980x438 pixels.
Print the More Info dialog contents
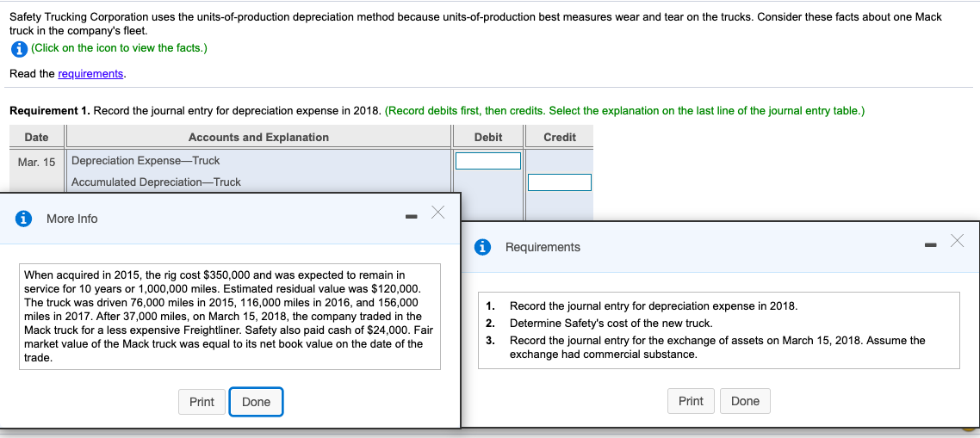(202, 402)
